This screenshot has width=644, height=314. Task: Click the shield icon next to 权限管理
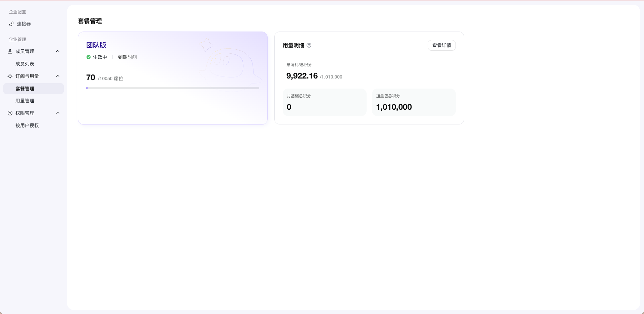tap(10, 113)
